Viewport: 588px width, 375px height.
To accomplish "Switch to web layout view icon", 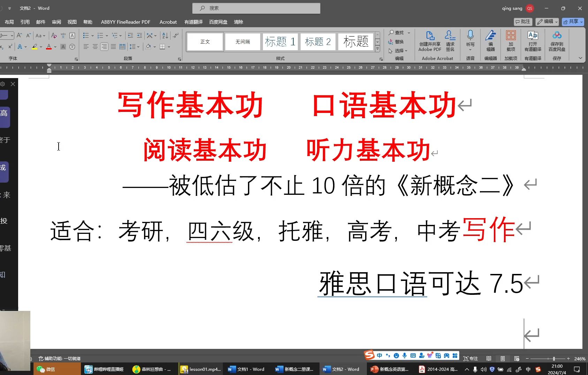I will click(517, 359).
